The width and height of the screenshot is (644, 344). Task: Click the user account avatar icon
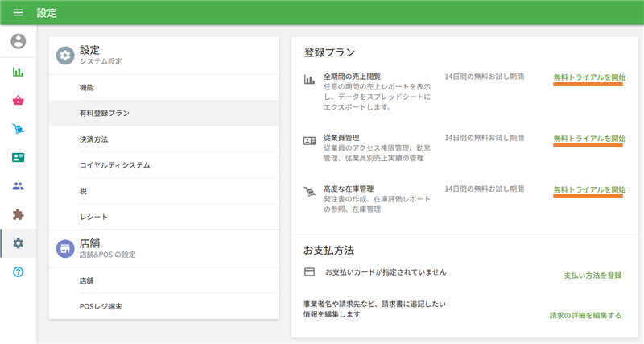[x=18, y=41]
